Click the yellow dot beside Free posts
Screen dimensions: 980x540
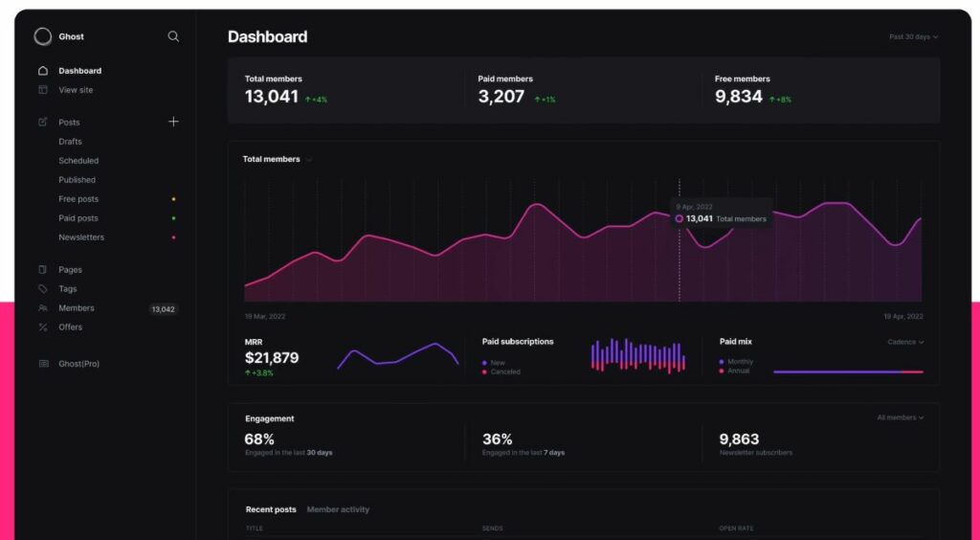(x=173, y=199)
